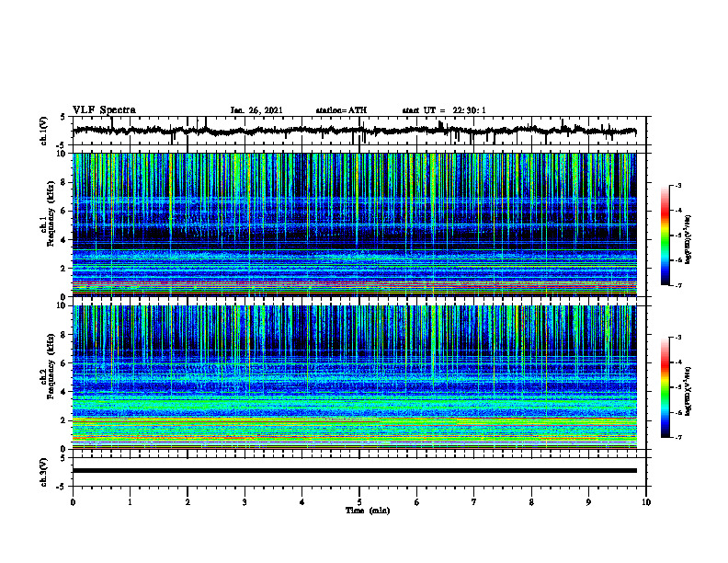Click the "ch.3(V)" axis label
Image resolution: width=728 pixels, height=563 pixels.
click(44, 472)
